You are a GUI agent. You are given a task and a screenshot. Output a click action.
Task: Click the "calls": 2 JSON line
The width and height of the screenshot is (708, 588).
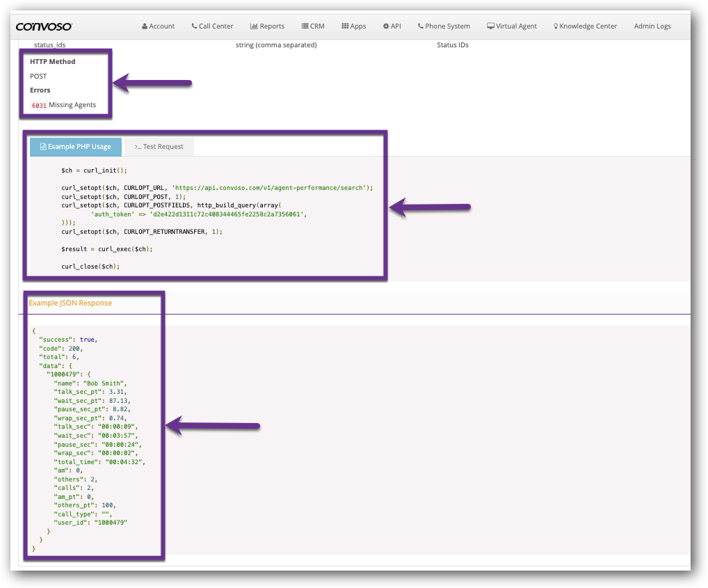pyautogui.click(x=74, y=488)
